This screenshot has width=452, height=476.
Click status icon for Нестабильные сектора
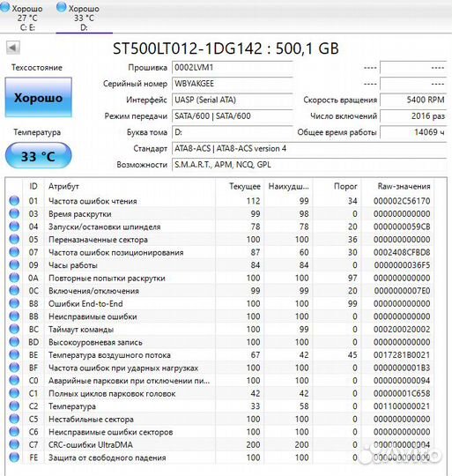point(14,419)
